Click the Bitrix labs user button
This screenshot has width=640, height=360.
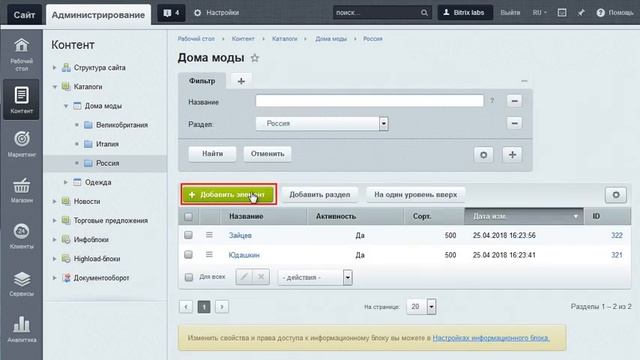click(x=465, y=13)
